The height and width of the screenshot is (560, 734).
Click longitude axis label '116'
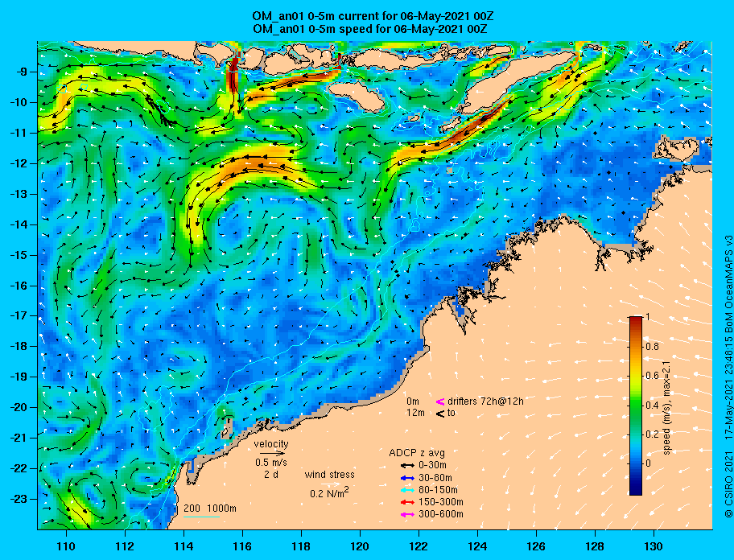[x=242, y=546]
